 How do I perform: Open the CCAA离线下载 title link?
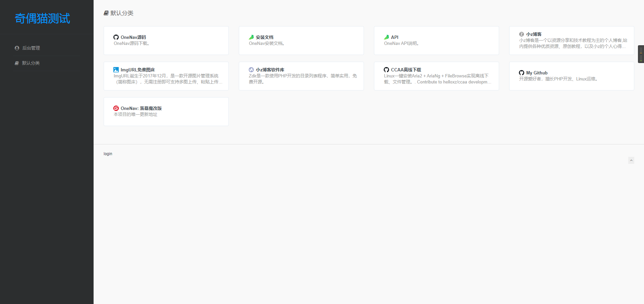tap(406, 70)
